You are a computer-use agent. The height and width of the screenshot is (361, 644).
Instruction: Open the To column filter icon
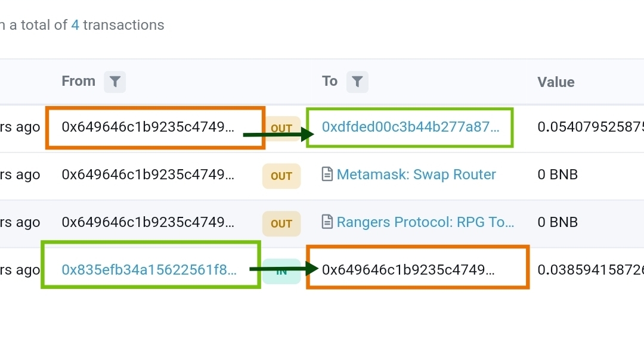pos(357,82)
